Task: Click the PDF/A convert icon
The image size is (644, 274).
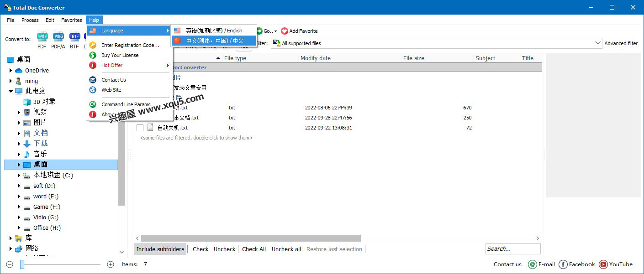Action: tap(58, 37)
